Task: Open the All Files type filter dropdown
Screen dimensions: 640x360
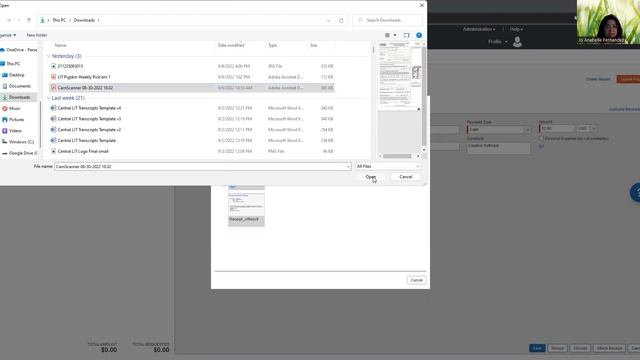Action: 388,167
